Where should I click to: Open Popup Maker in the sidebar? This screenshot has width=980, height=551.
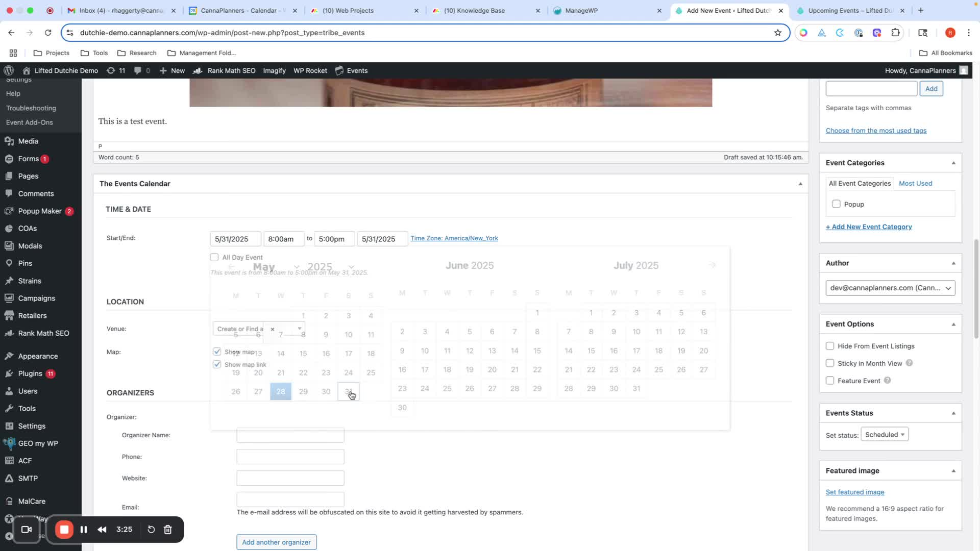pos(40,211)
